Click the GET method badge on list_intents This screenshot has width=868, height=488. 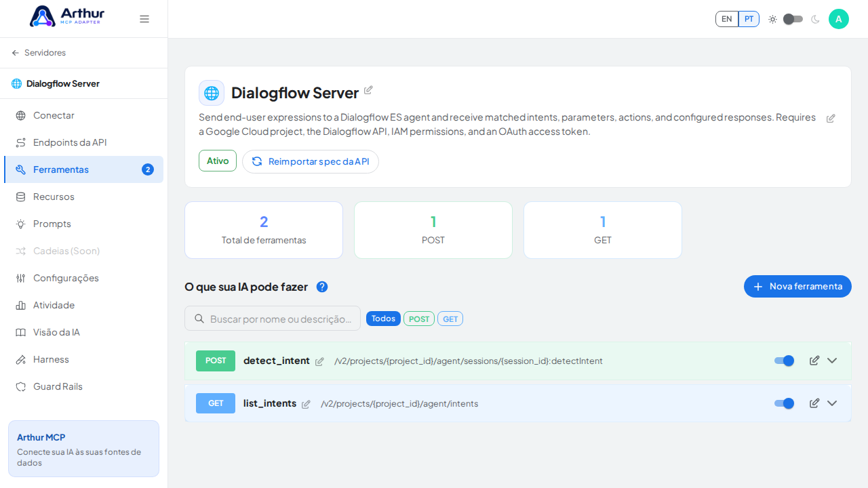coord(216,403)
